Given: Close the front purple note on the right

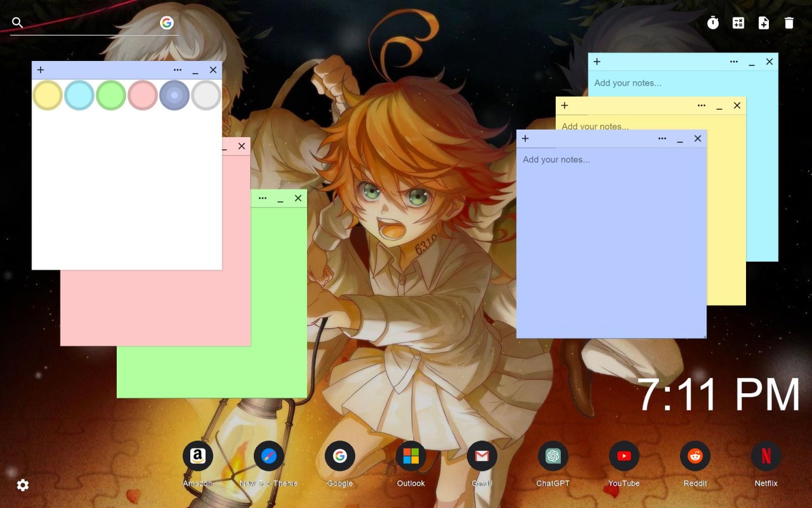Looking at the screenshot, I should (x=698, y=138).
